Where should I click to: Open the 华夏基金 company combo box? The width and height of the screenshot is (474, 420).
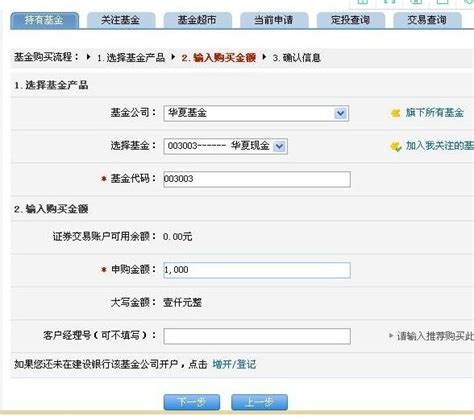(256, 113)
